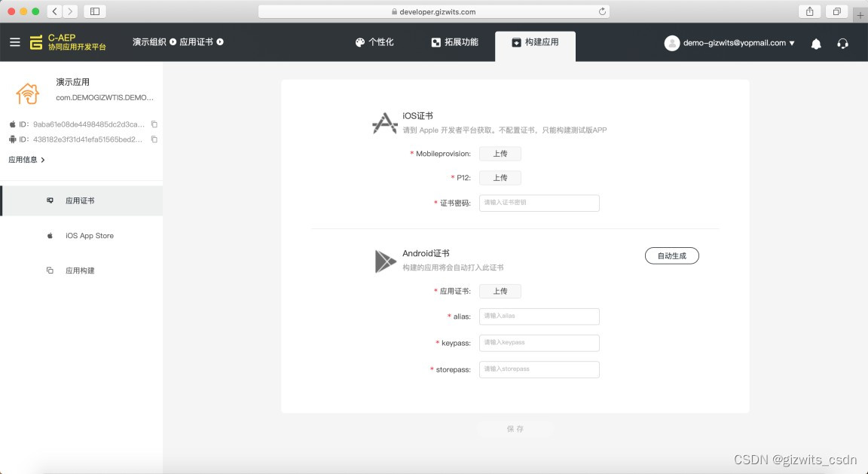This screenshot has height=474, width=868.
Task: Copy the Android app ID
Action: (x=154, y=139)
